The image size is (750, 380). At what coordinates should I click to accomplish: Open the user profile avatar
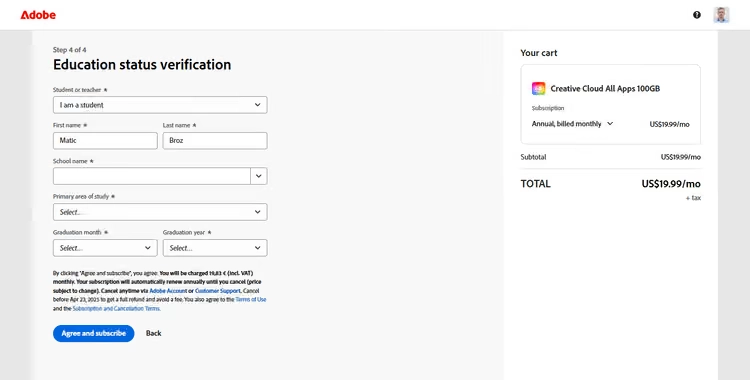pos(721,15)
